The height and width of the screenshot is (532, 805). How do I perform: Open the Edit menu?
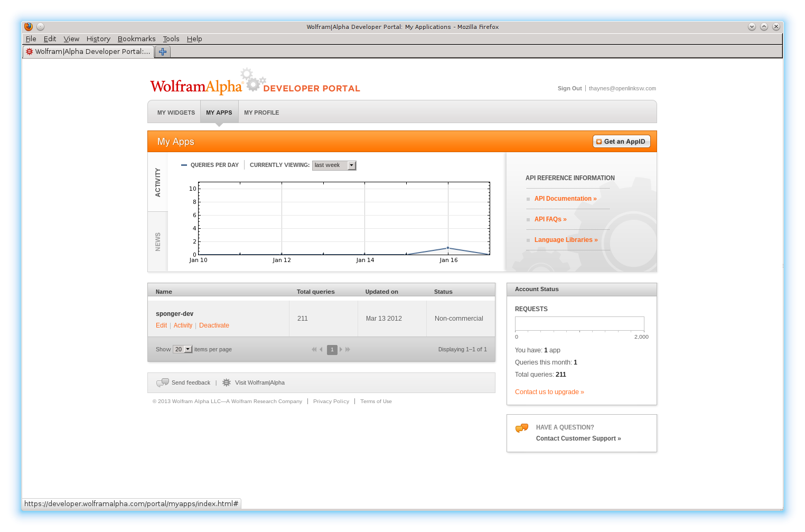pos(50,39)
